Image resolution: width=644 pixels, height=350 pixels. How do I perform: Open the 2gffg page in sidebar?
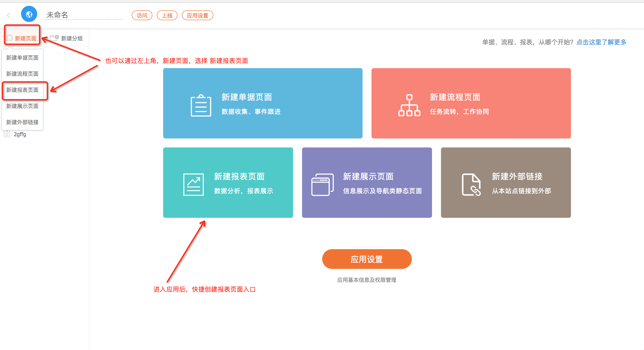[20, 134]
